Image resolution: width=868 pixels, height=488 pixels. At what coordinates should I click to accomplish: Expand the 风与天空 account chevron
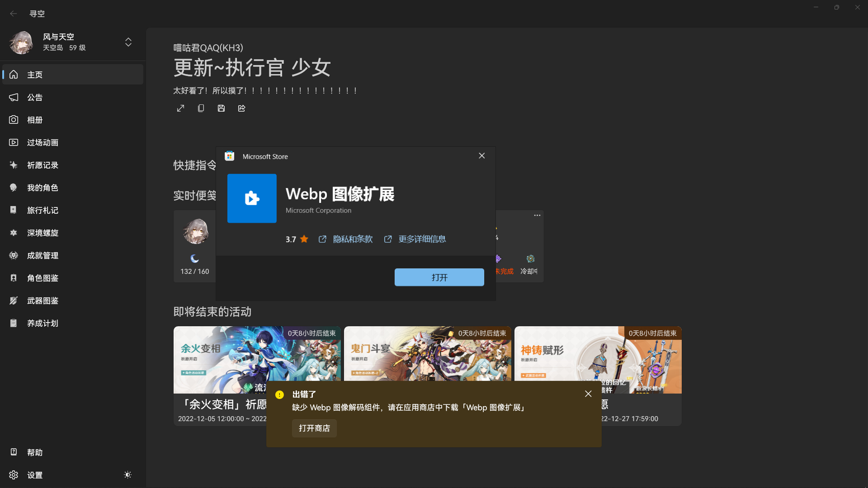click(x=128, y=42)
